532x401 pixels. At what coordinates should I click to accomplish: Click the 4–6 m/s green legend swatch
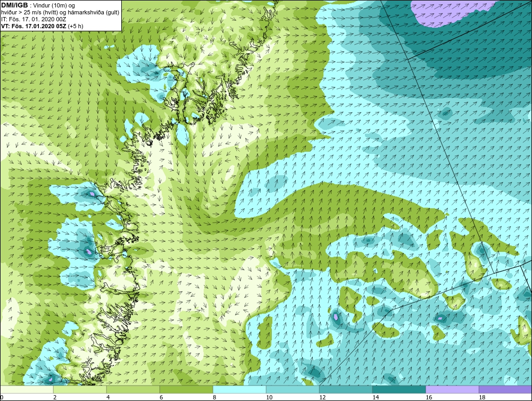point(133,389)
